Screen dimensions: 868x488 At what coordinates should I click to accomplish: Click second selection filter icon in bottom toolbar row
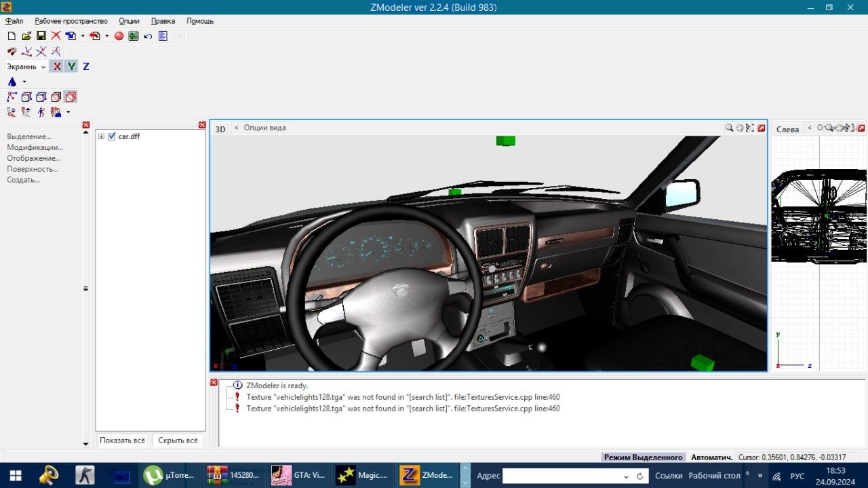26,112
